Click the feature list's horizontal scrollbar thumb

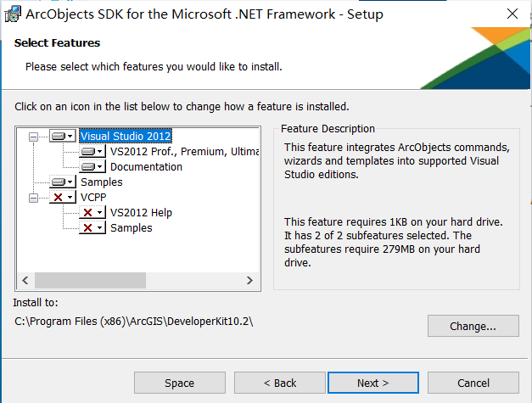click(90, 280)
